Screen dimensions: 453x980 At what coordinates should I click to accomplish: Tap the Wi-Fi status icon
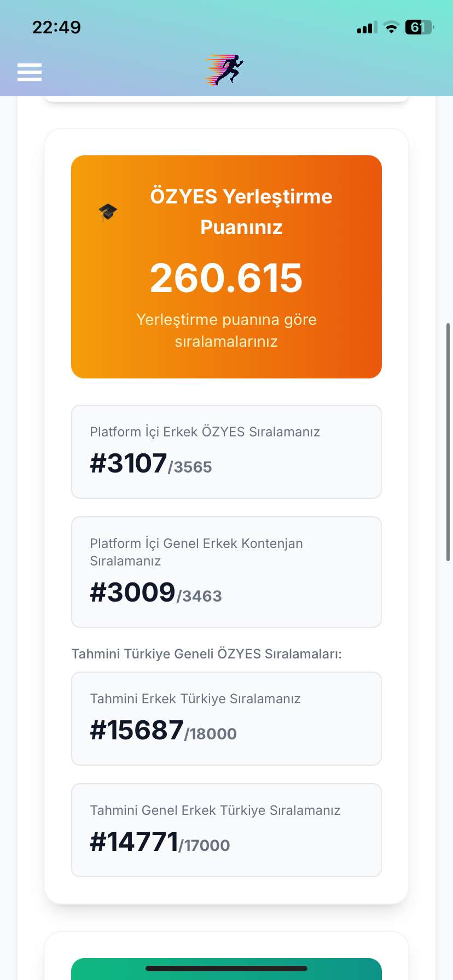point(391,27)
